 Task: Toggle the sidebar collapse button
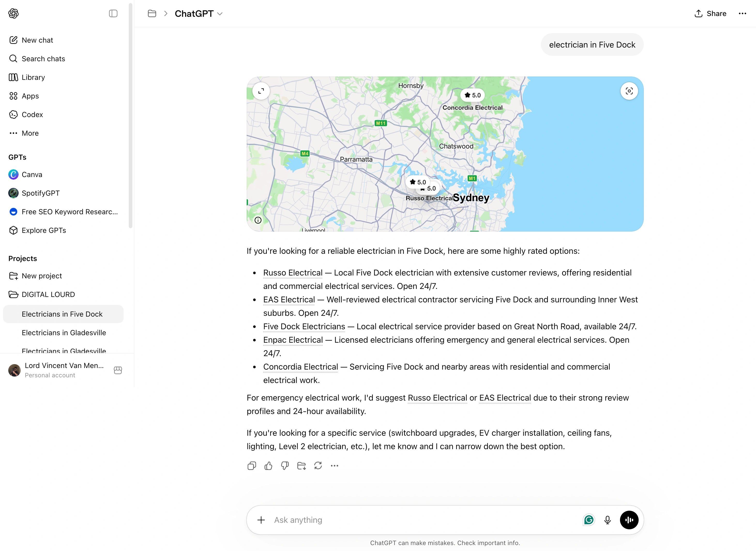(113, 13)
